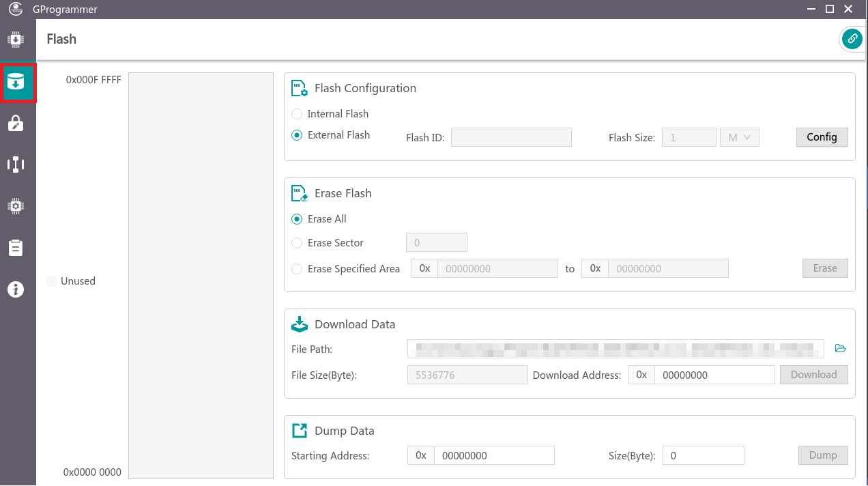
Task: Minimize the GProgrammer window
Action: coord(811,9)
